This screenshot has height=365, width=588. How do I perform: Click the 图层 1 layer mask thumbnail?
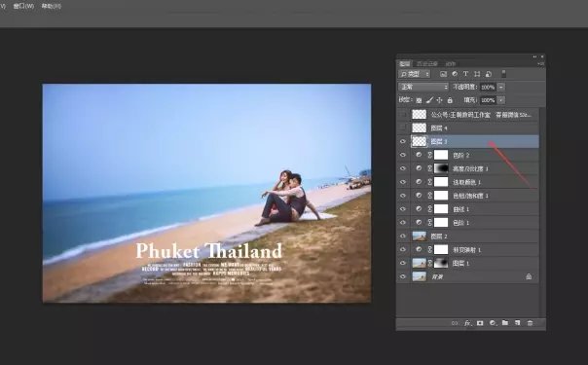pyautogui.click(x=441, y=263)
